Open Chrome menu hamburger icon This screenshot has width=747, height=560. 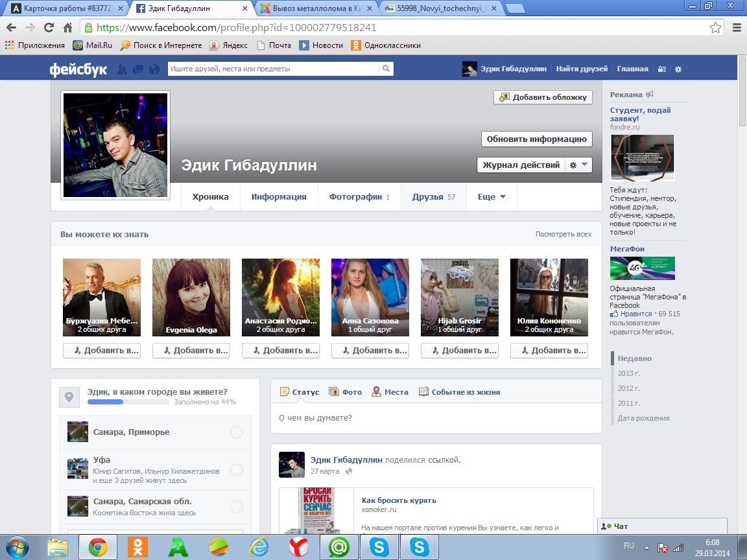pos(737,28)
